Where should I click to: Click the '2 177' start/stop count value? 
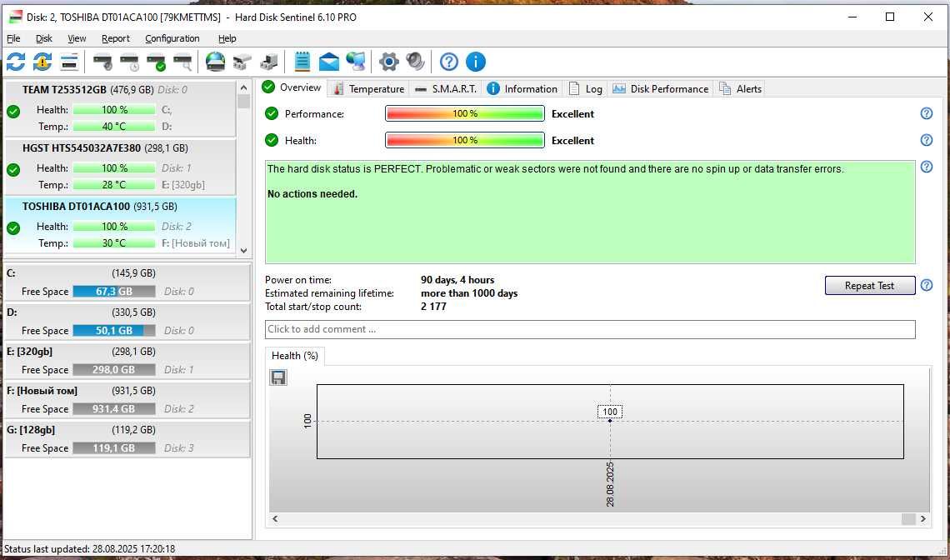(433, 307)
